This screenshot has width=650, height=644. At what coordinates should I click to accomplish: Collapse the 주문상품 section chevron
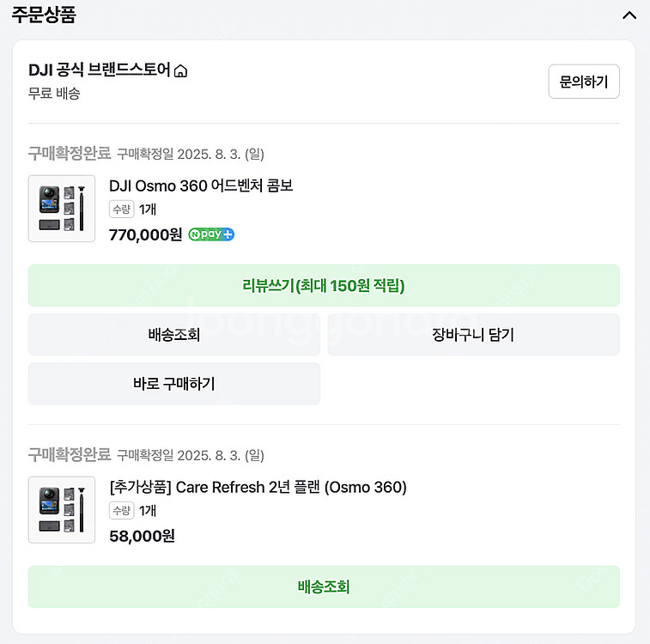[629, 15]
